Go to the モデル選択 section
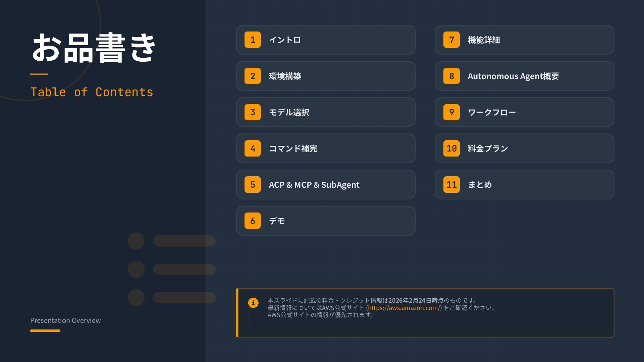644x362 pixels. pos(289,112)
